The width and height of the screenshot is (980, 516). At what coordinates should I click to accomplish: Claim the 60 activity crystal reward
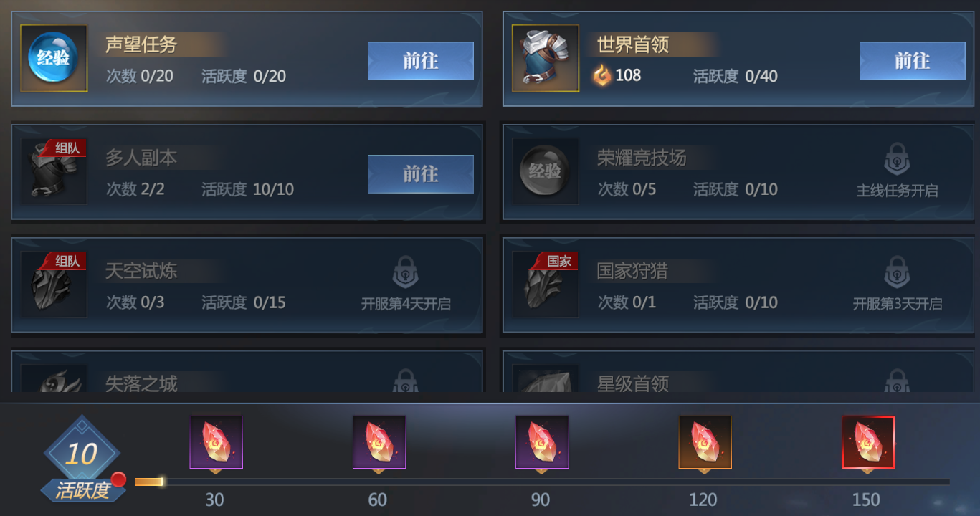tap(379, 442)
